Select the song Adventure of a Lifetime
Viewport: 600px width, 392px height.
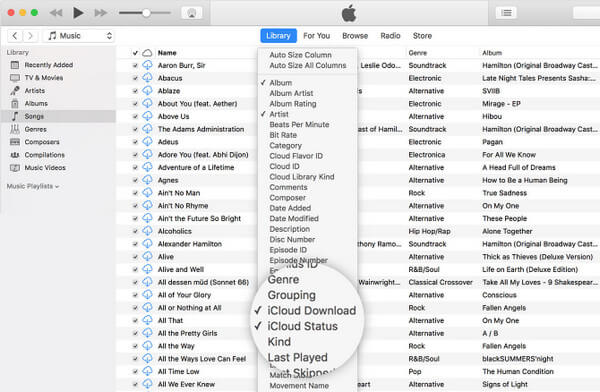[x=196, y=167]
